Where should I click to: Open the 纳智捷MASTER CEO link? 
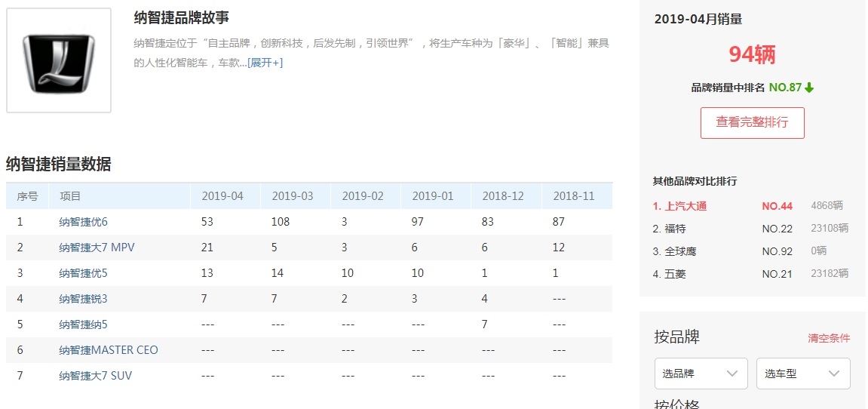(109, 349)
